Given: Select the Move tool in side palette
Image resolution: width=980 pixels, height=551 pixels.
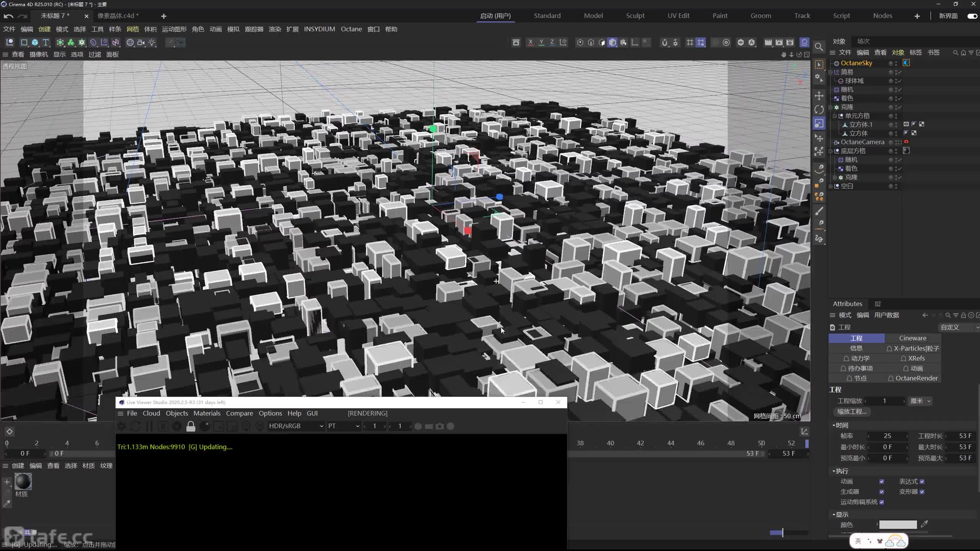Looking at the screenshot, I should click(819, 96).
